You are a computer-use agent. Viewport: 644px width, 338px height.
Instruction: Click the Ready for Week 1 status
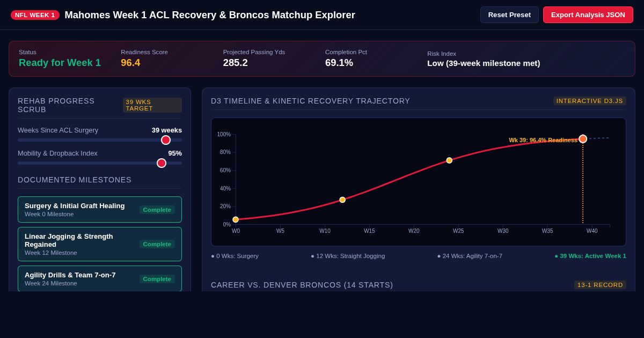click(x=60, y=63)
